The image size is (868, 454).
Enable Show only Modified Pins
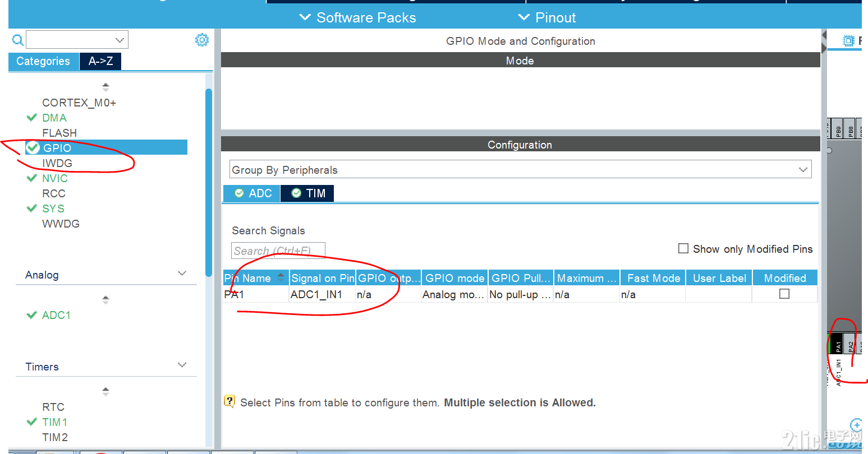683,249
